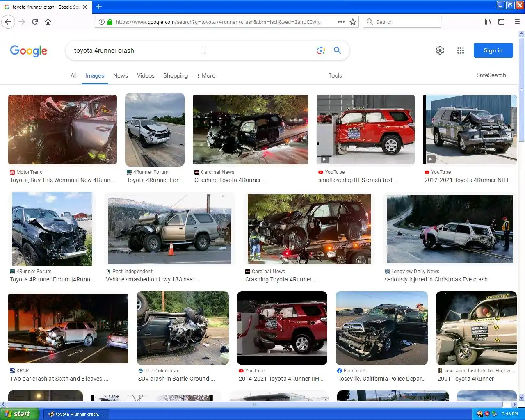Open the 2001 Toyota 4Runner IIHS image

click(476, 328)
